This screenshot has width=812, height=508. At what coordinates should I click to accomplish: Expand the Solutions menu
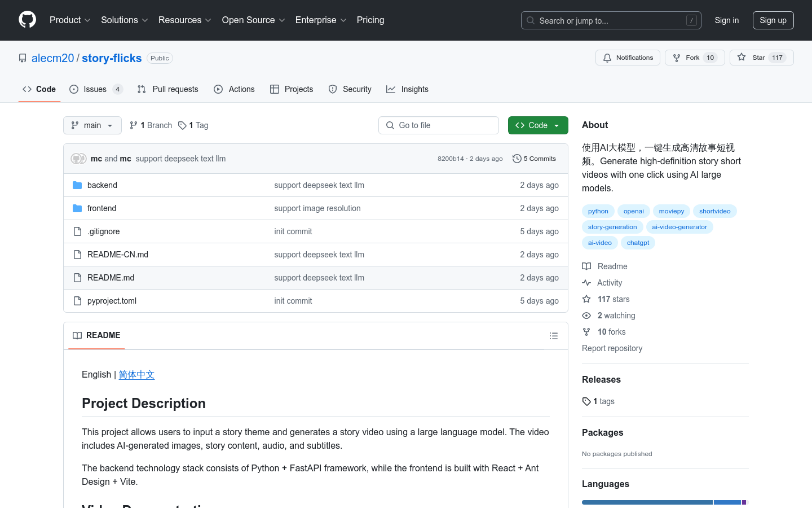pos(125,20)
